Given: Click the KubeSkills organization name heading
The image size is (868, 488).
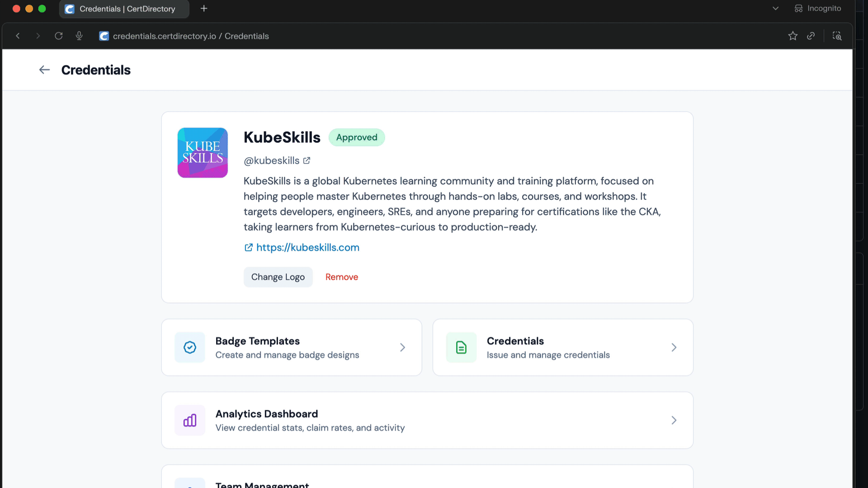Looking at the screenshot, I should tap(282, 137).
